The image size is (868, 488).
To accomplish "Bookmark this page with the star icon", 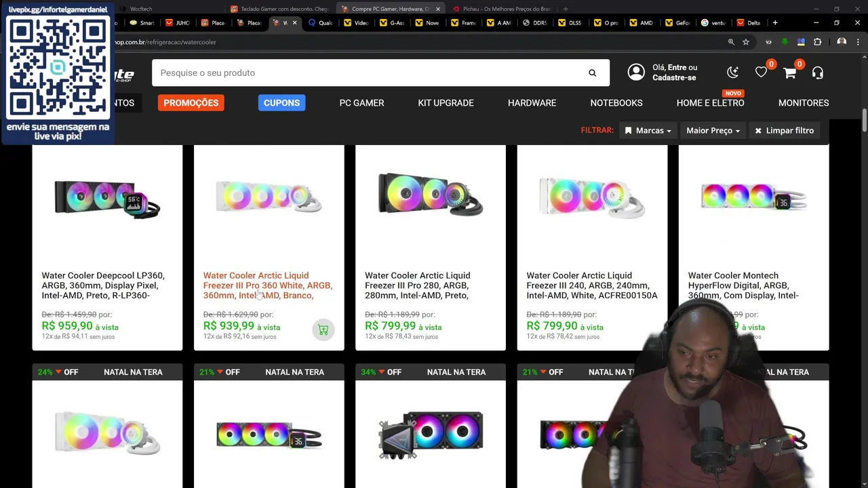I will (746, 42).
